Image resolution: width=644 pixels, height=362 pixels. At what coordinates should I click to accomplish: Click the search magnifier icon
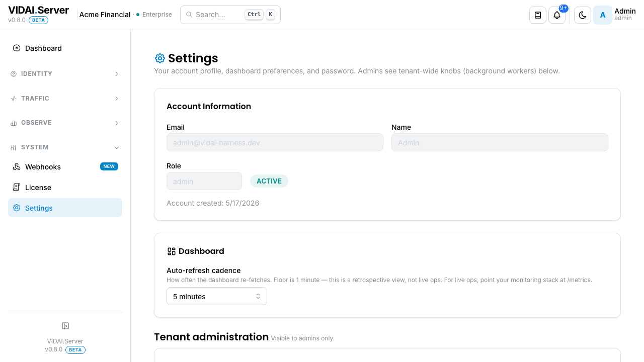click(189, 15)
